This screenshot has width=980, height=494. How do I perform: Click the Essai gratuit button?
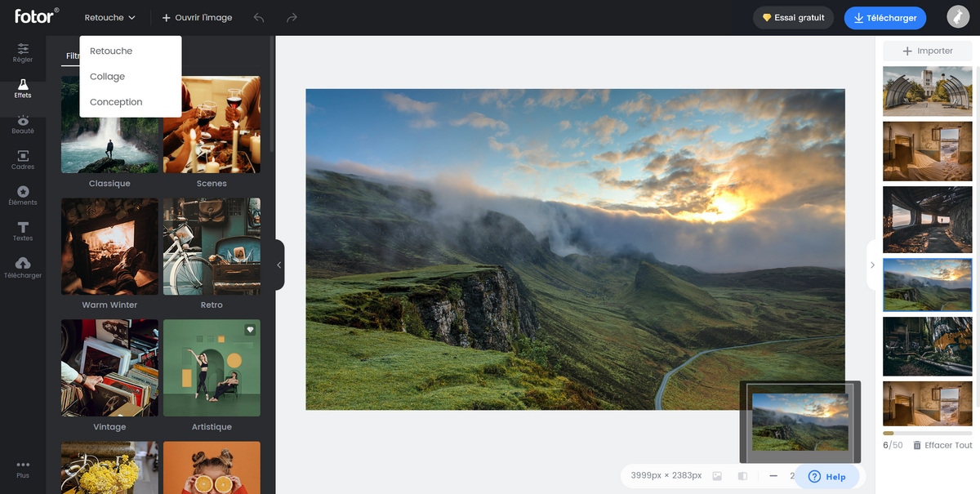click(793, 17)
